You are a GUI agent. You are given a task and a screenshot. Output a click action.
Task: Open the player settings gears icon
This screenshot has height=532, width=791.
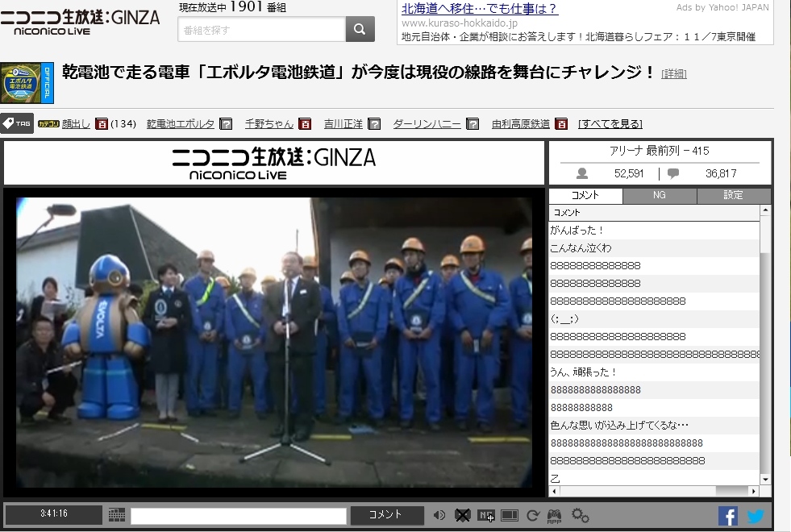point(580,515)
